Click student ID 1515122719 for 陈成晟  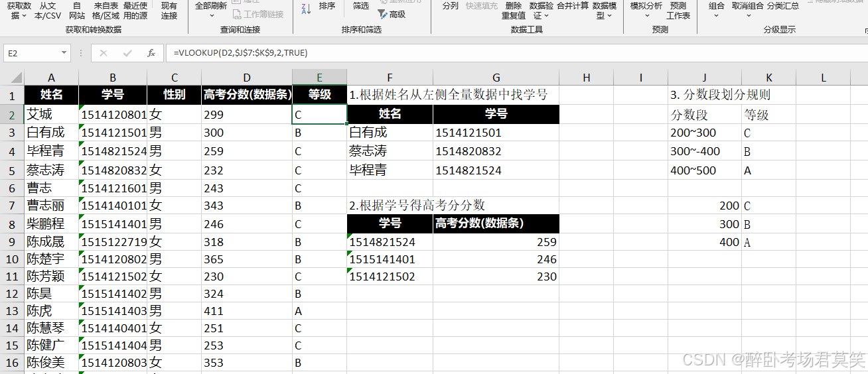[x=113, y=242]
